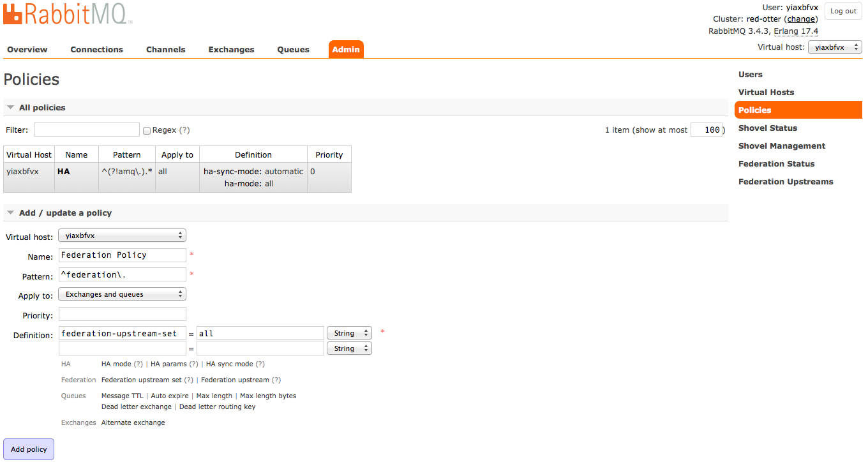Open Shovel Status page
The height and width of the screenshot is (462, 868).
click(768, 128)
